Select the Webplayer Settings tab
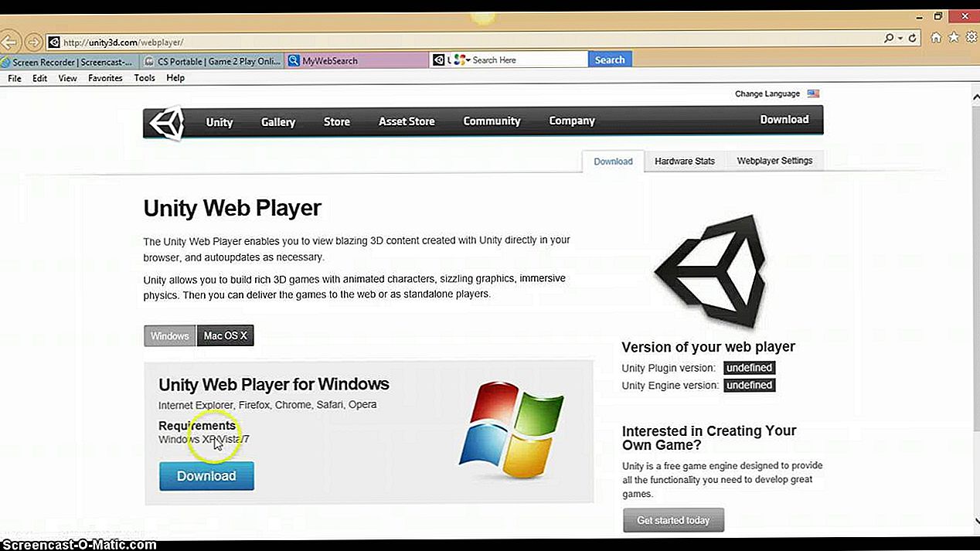This screenshot has height=551, width=980. pos(774,161)
